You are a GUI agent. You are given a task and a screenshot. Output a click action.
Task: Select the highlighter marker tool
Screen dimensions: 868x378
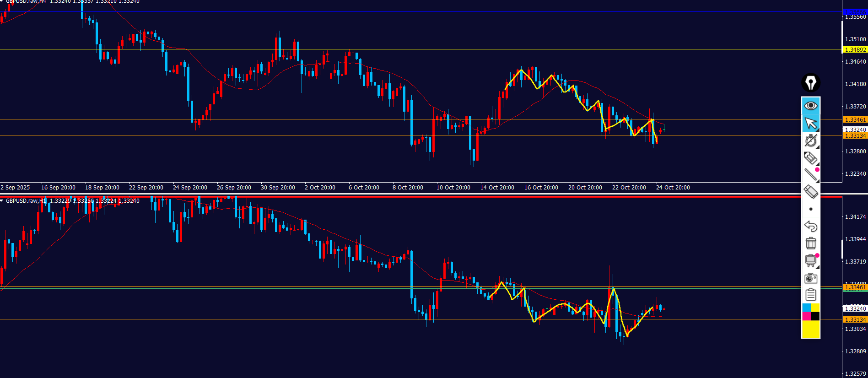[x=810, y=158]
